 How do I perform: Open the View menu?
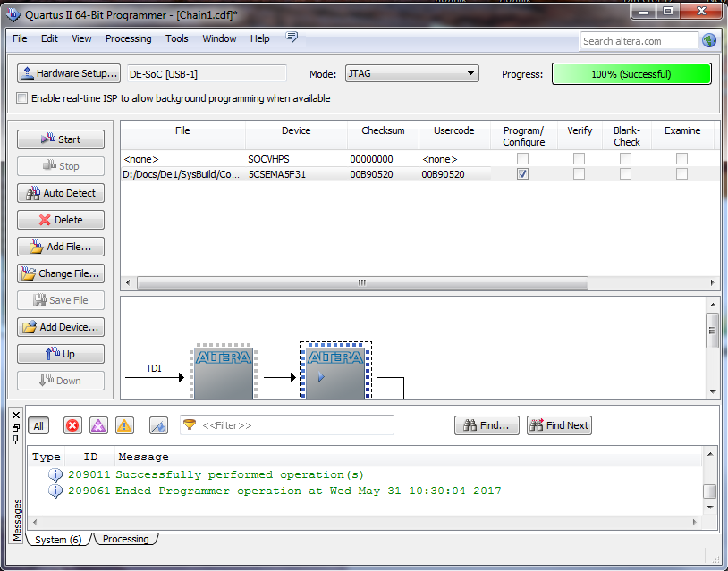tap(81, 38)
